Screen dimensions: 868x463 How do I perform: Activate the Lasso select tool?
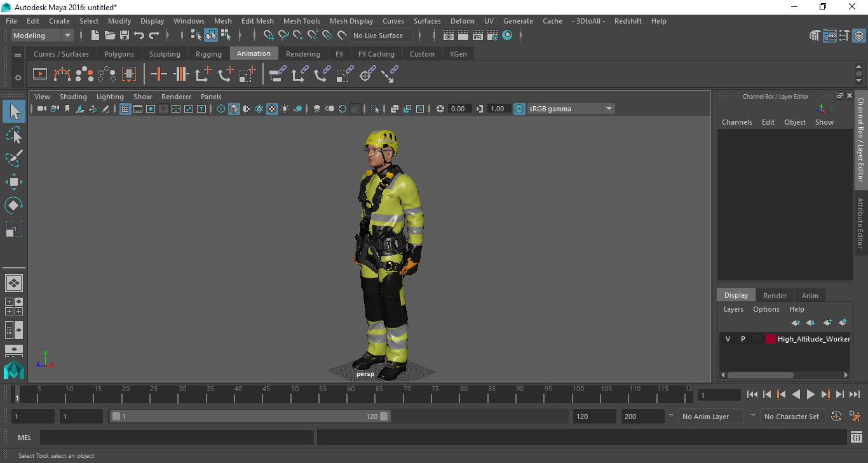pyautogui.click(x=14, y=135)
